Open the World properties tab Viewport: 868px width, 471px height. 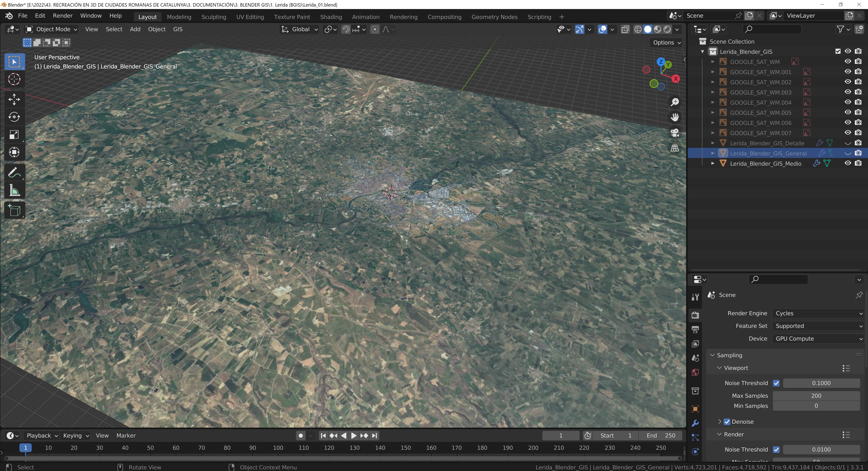[695, 372]
